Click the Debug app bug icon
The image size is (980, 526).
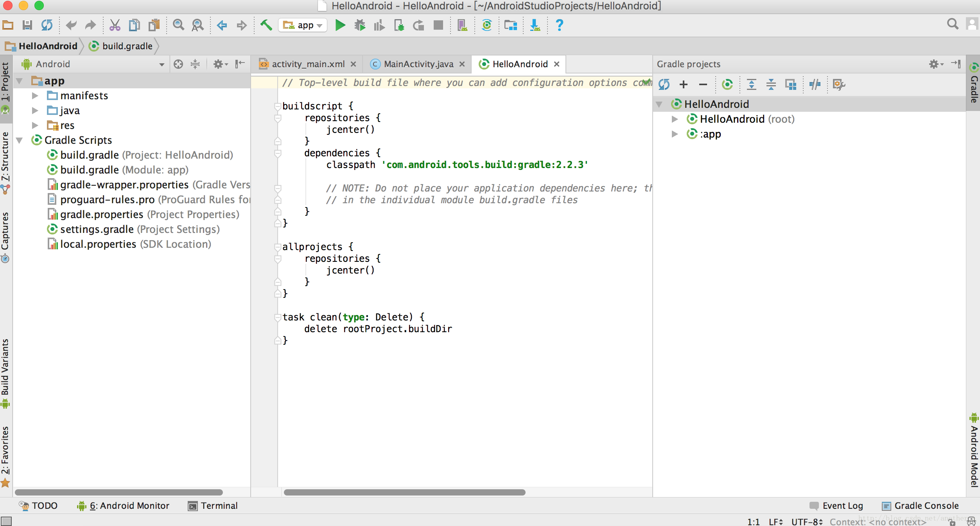tap(360, 25)
